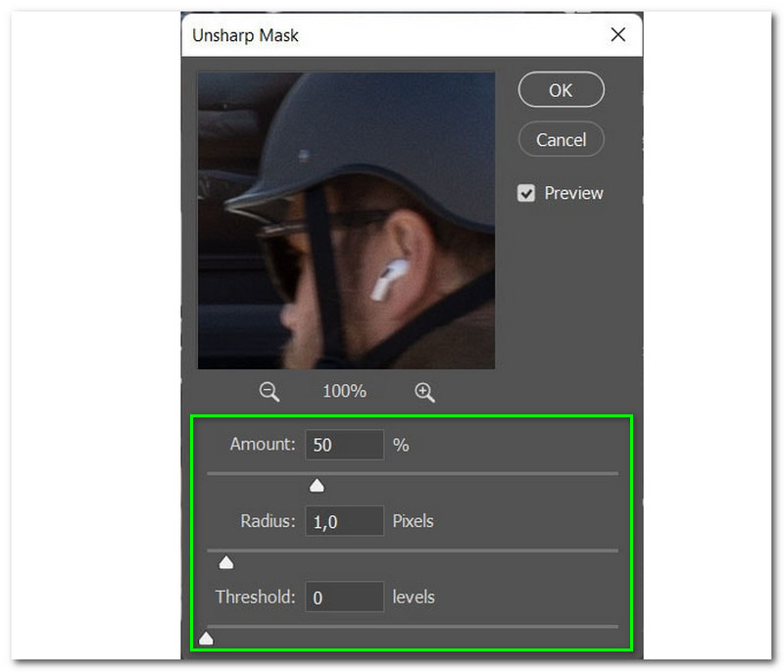Click the Amount label
This screenshot has width=784, height=672.
[x=263, y=444]
